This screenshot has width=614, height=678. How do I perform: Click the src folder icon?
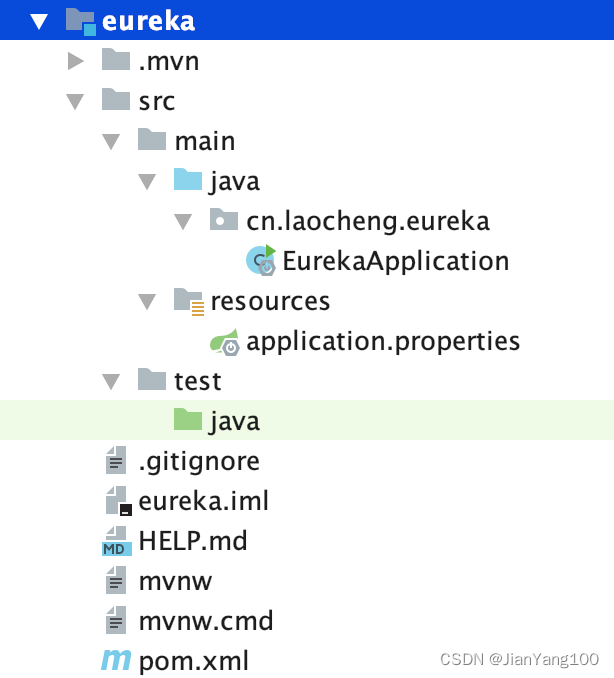(x=116, y=99)
